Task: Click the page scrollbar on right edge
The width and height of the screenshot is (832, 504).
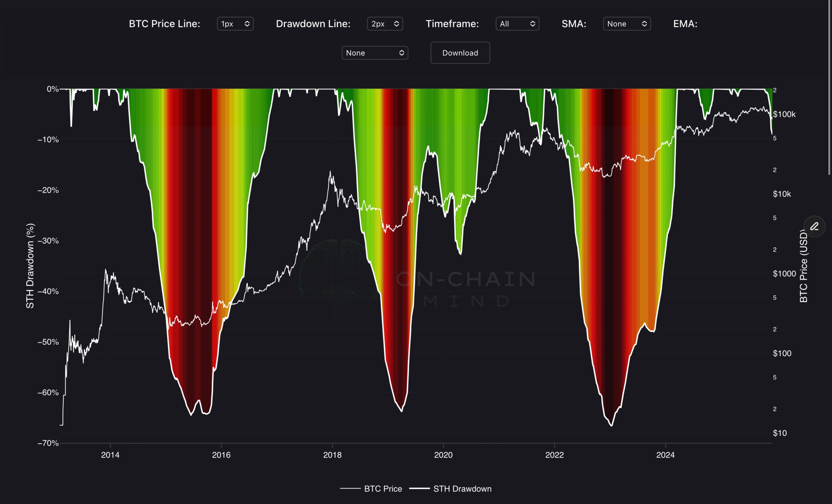Action: click(829, 88)
